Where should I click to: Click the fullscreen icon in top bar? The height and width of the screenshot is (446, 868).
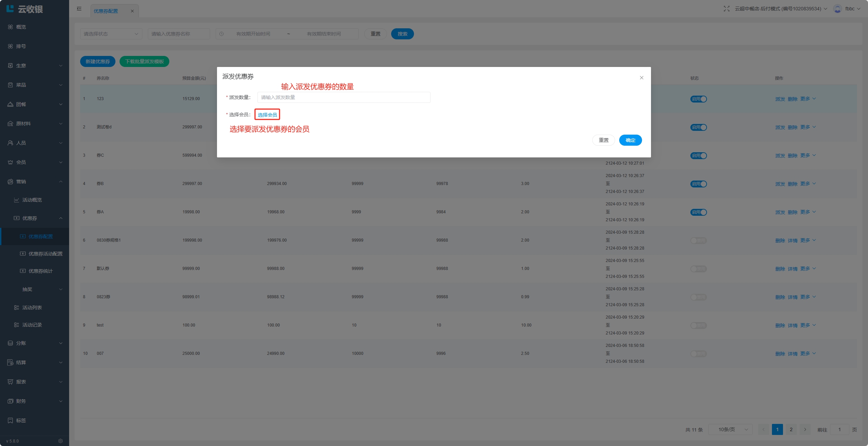coord(726,9)
